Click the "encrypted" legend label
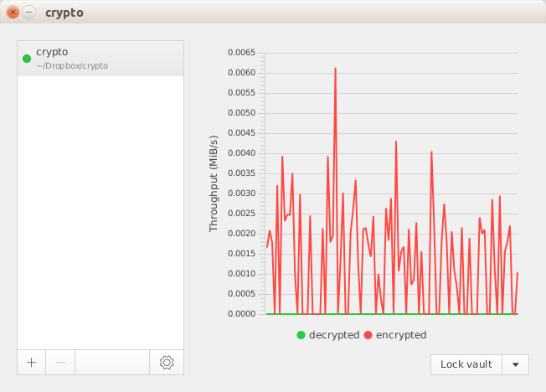546x392 pixels. 401,335
